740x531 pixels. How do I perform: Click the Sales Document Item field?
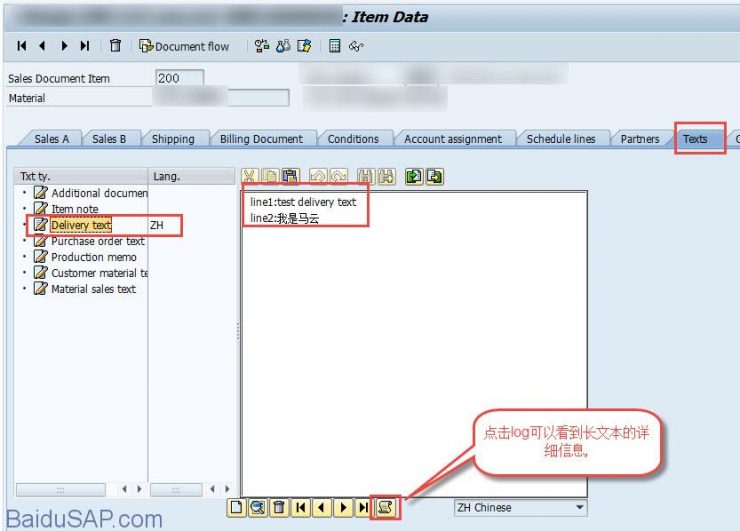pos(179,78)
